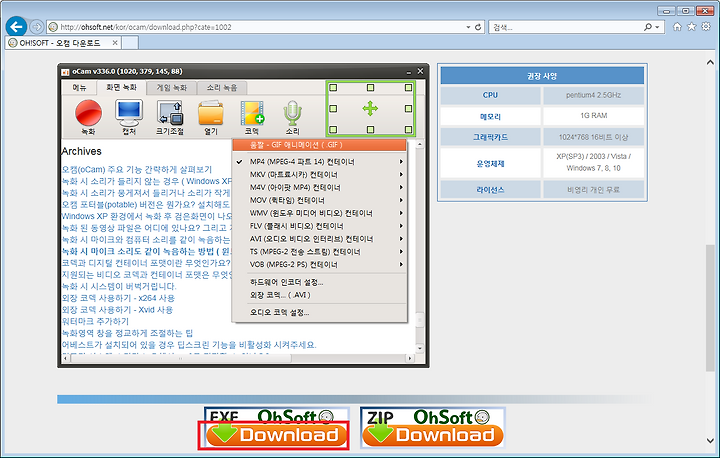Image resolution: width=720 pixels, height=458 pixels.
Task: Click the page scrollbar up arrow
Action: pos(710,62)
